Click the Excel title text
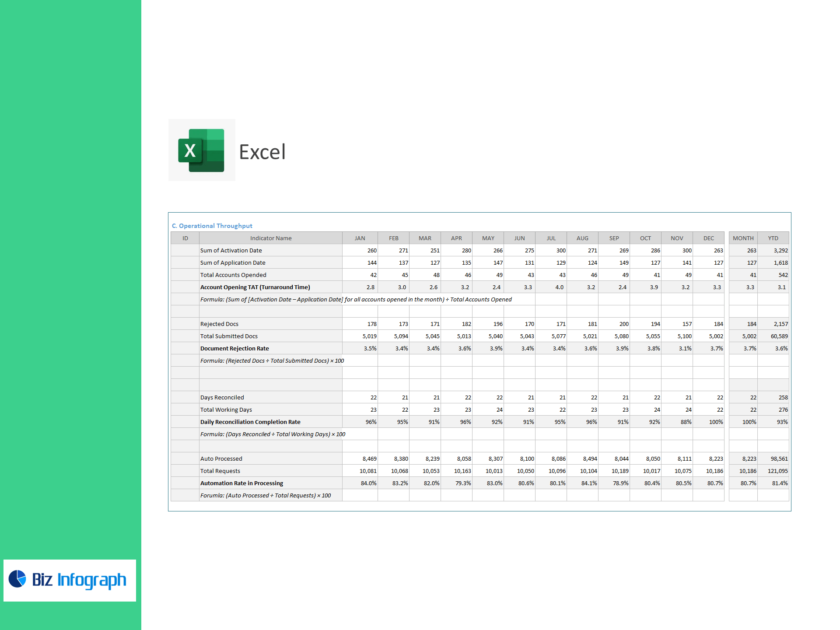This screenshot has height=630, width=840. point(262,152)
